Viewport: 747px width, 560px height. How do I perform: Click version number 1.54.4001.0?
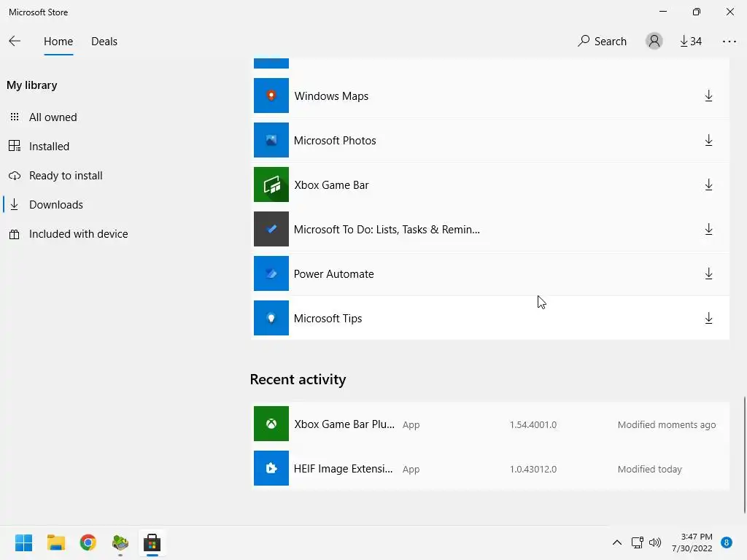point(533,425)
